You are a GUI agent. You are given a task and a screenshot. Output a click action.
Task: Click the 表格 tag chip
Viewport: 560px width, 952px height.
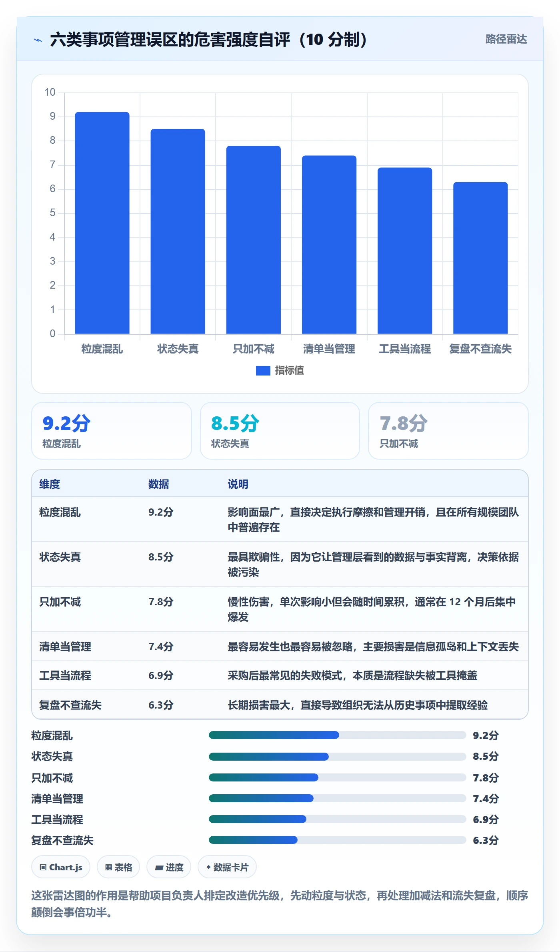(x=118, y=867)
